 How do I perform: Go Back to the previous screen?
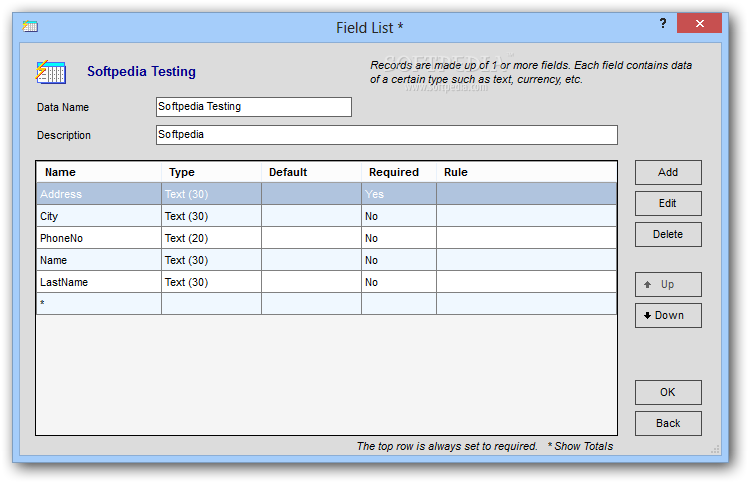(x=668, y=423)
